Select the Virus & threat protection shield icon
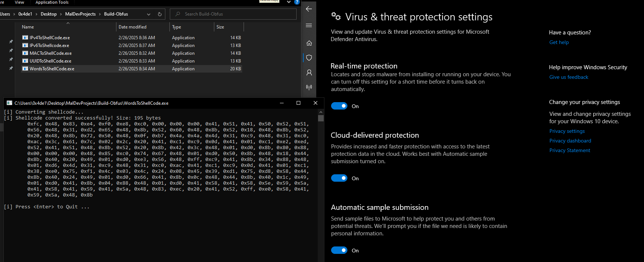Viewport: 644px width, 262px height. point(309,58)
